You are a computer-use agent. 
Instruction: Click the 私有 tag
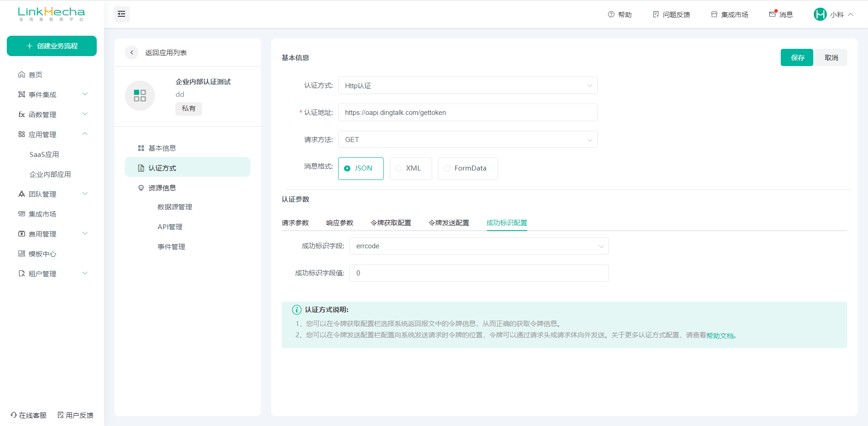189,109
